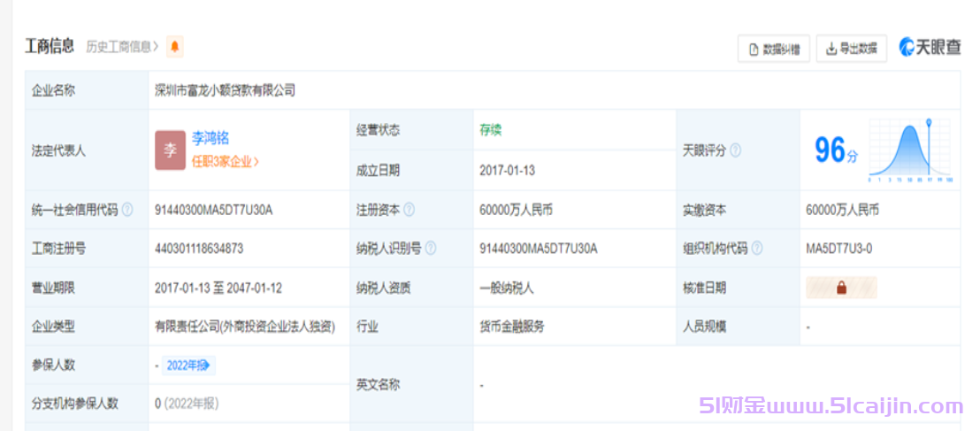Click help icon beside 组织机构代码

757,249
